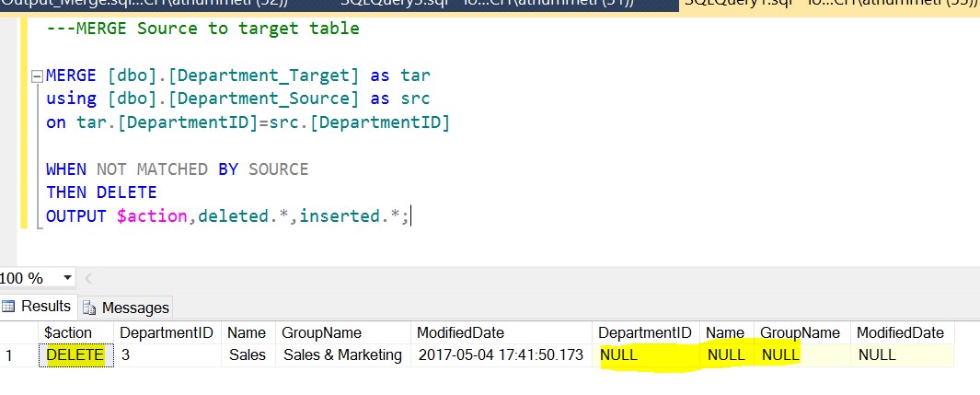Select row 1 header in results grid

19,355
